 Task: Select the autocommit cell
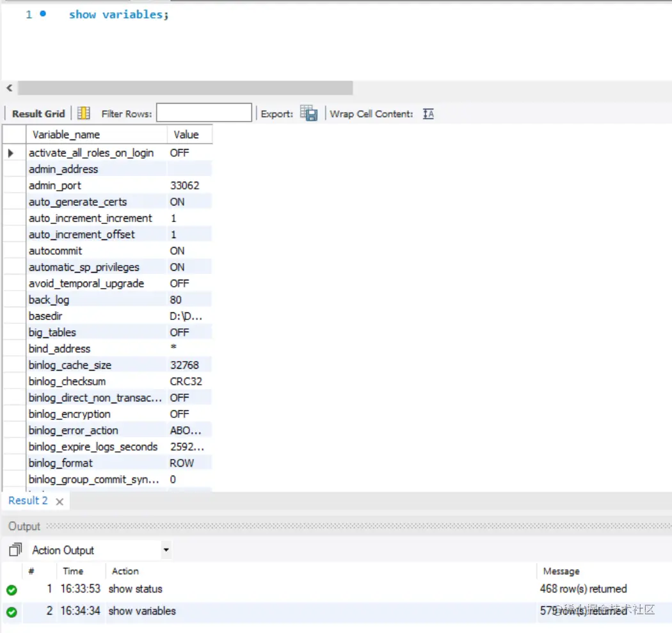(97, 251)
